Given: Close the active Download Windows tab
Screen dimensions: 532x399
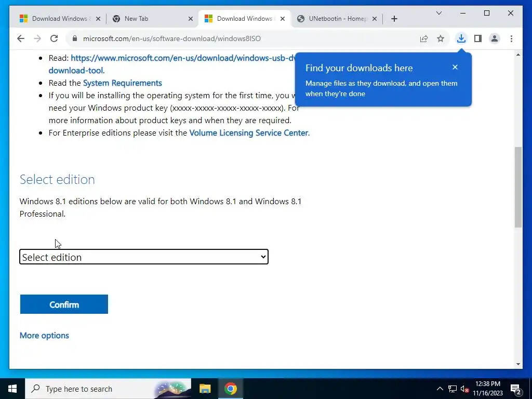Looking at the screenshot, I should tap(283, 19).
